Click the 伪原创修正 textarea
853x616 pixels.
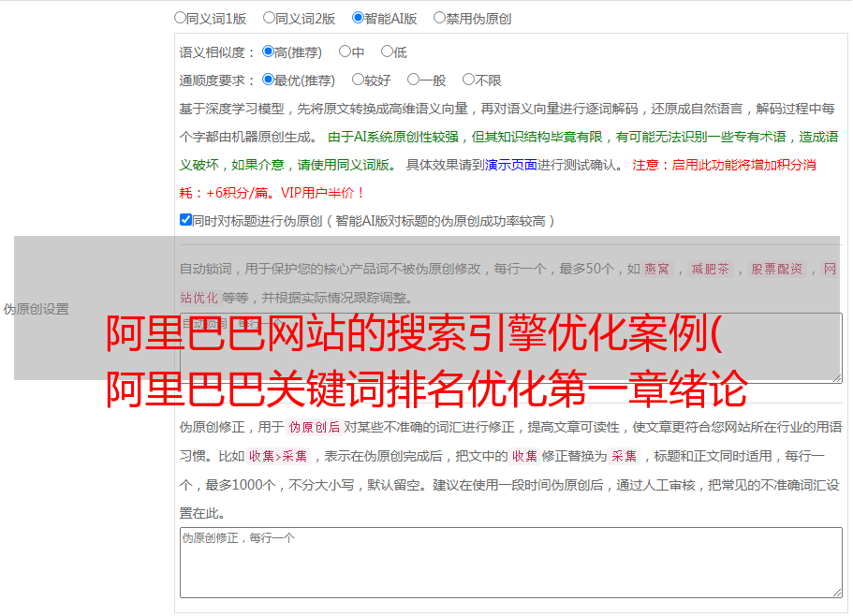click(x=511, y=563)
